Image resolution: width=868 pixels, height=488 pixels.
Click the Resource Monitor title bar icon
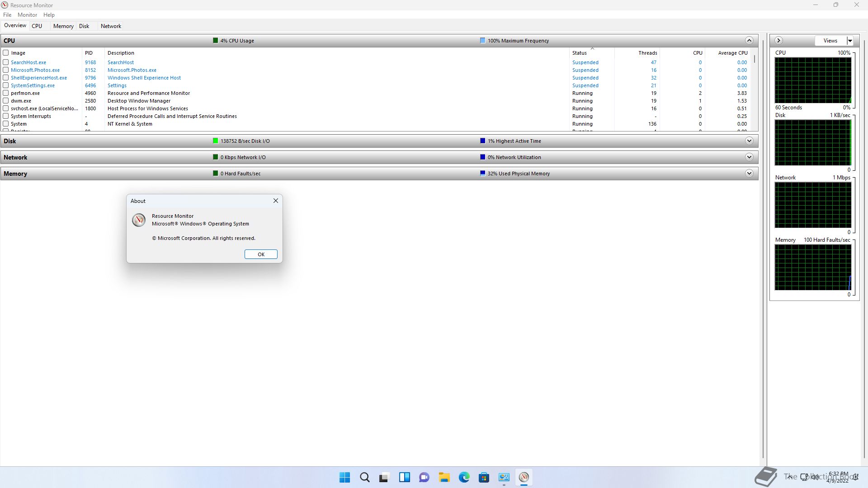[5, 5]
